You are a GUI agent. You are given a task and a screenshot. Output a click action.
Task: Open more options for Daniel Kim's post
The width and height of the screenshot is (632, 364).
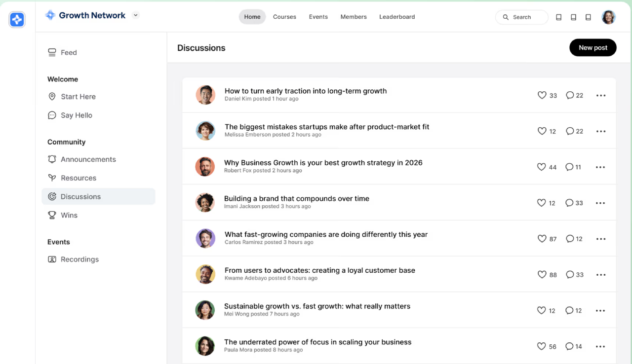click(601, 96)
